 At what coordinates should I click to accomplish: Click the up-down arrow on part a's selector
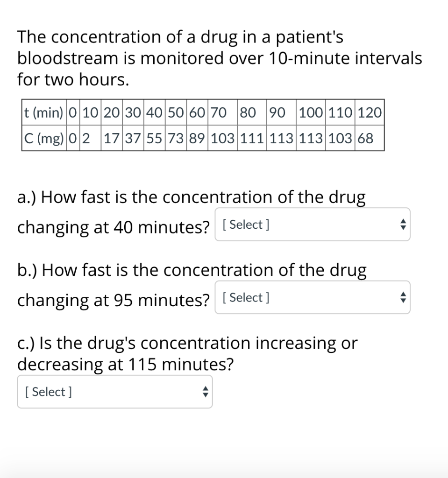coord(402,225)
